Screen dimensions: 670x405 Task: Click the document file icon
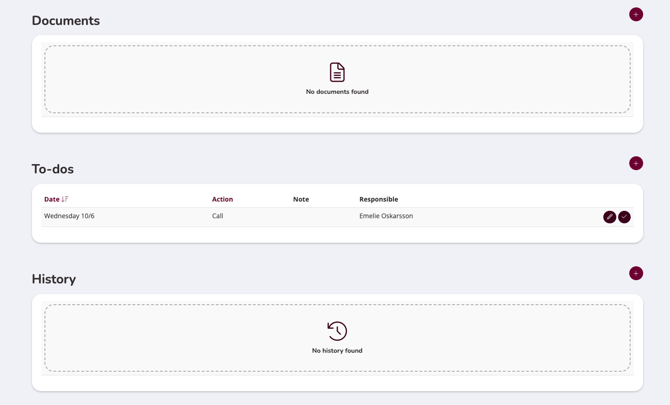point(337,72)
